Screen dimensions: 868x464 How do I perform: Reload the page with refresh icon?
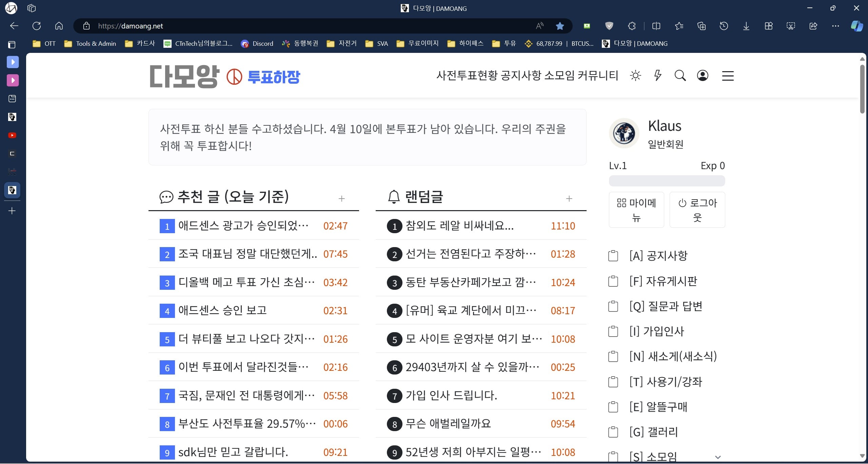pos(37,26)
